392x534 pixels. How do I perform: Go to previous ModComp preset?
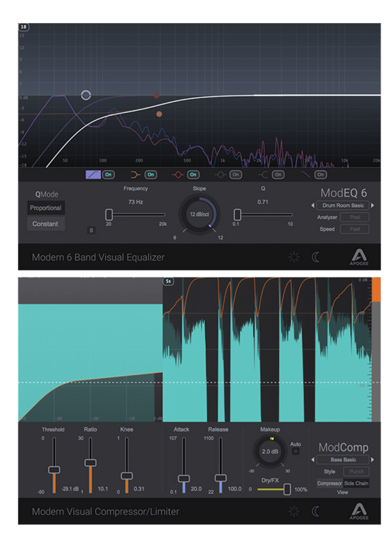312,460
